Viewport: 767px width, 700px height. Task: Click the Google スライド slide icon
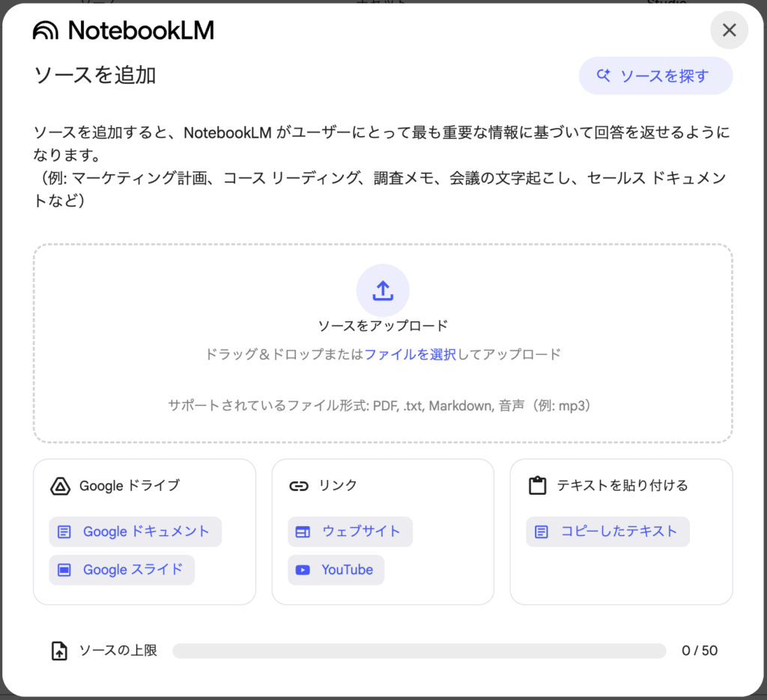coord(64,570)
